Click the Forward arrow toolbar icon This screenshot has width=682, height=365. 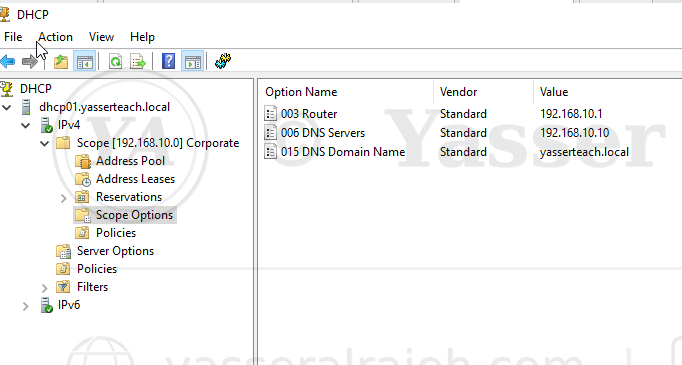pos(30,62)
